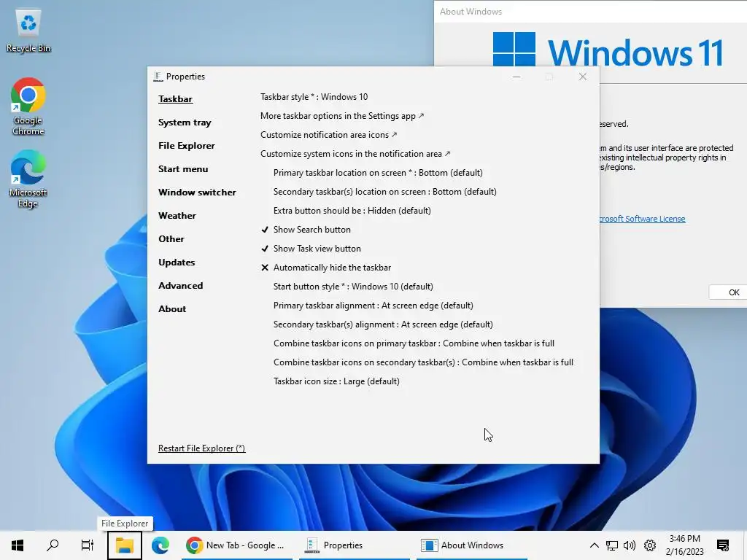747x560 pixels.
Task: Change Taskbar style Windows 10 option
Action: pos(314,97)
